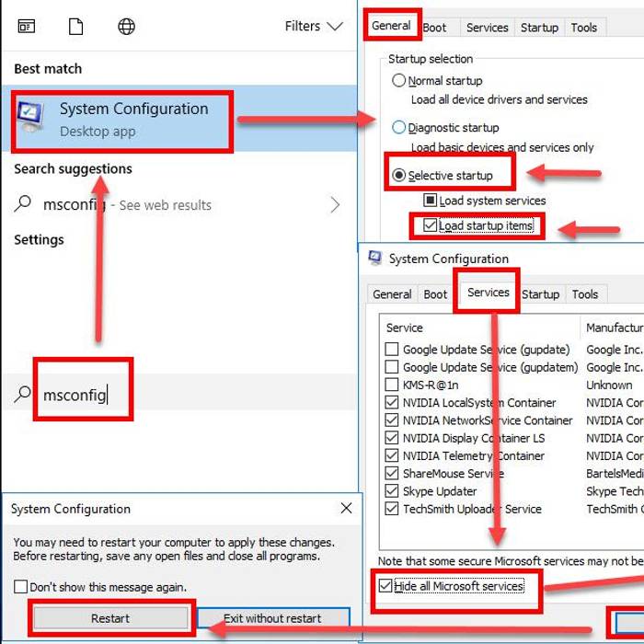
Task: Switch to the red-outlined Services tab
Action: click(x=488, y=293)
